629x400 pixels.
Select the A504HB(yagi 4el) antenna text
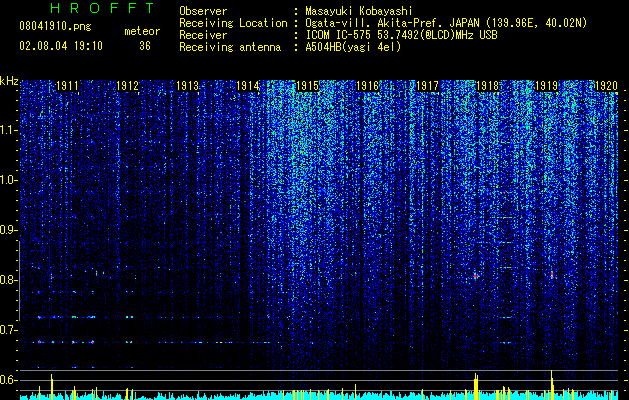[353, 47]
